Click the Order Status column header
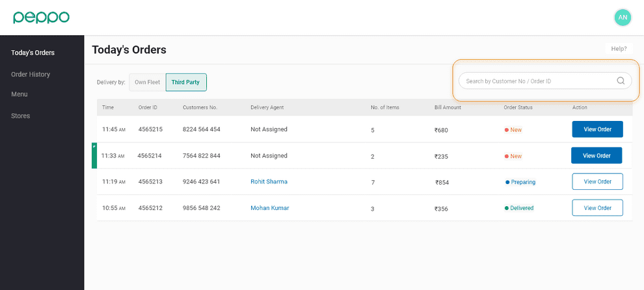 (x=518, y=107)
